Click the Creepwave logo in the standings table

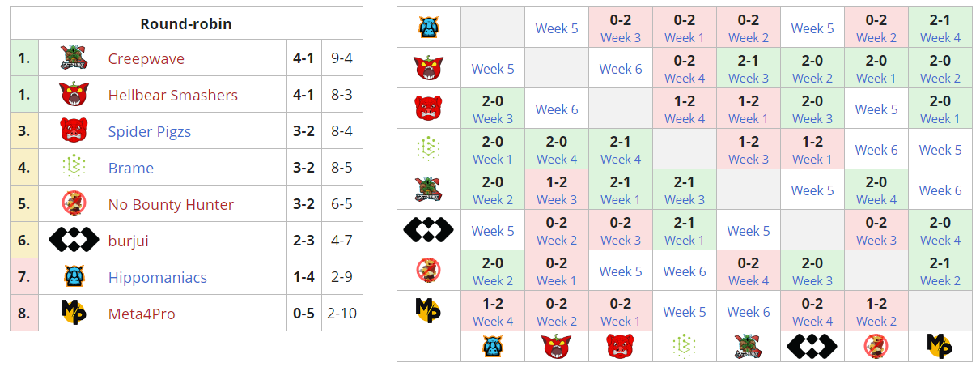(x=74, y=58)
